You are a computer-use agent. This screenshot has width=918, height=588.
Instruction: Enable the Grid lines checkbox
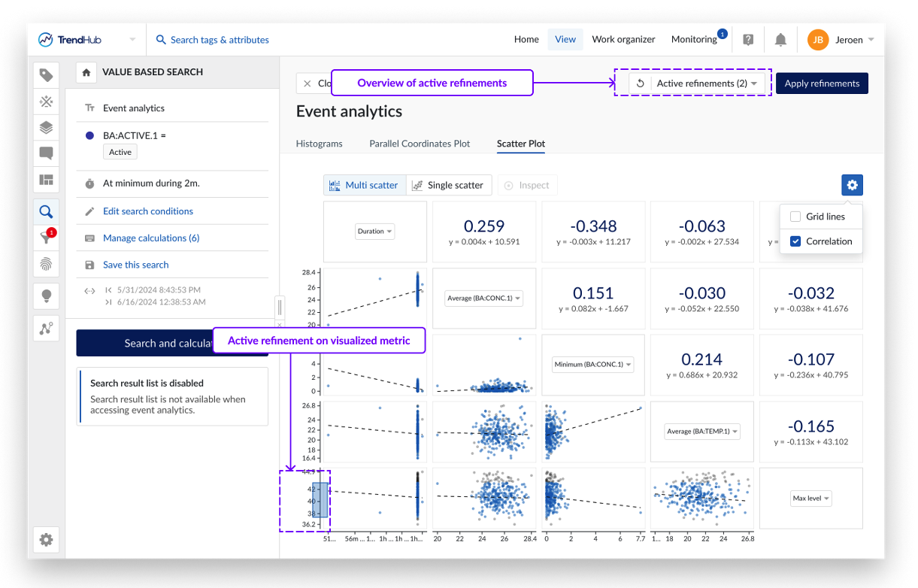pos(795,217)
